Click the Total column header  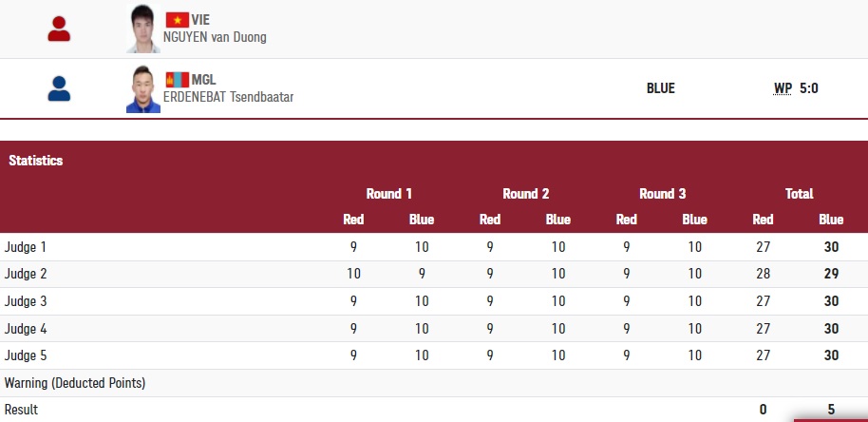click(799, 194)
